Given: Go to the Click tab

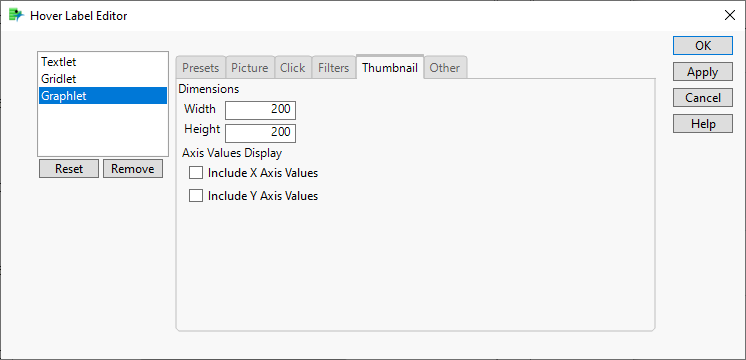Looking at the screenshot, I should [293, 68].
